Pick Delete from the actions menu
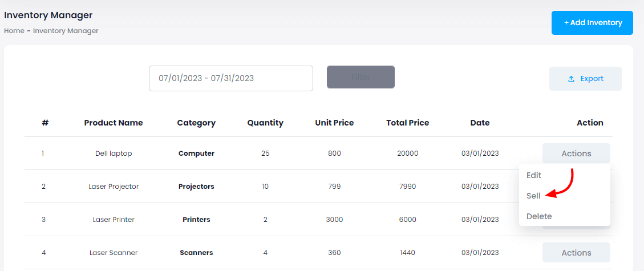Screen dimensions: 644x271 pos(539,216)
